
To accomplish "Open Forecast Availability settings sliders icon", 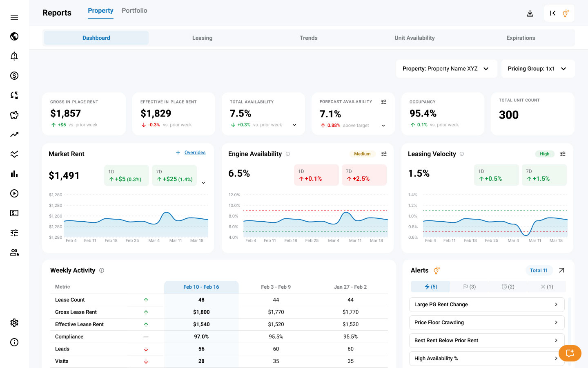I will coord(384,102).
